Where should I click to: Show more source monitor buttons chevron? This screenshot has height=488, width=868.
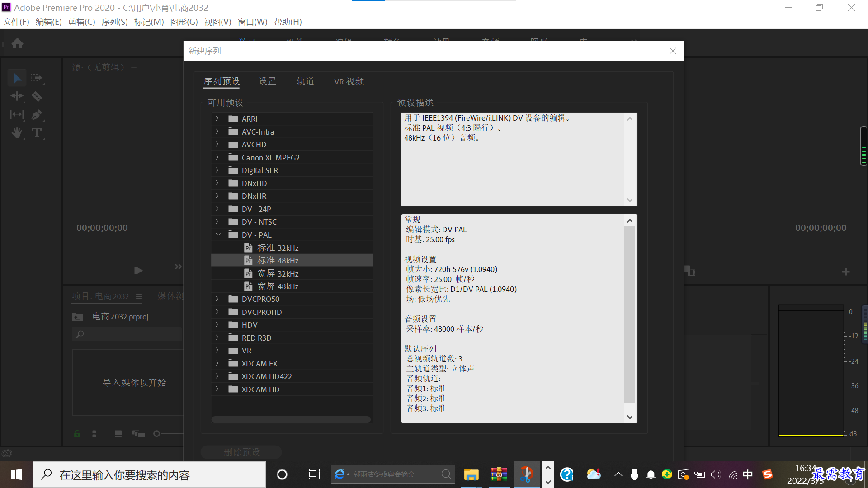tap(178, 267)
